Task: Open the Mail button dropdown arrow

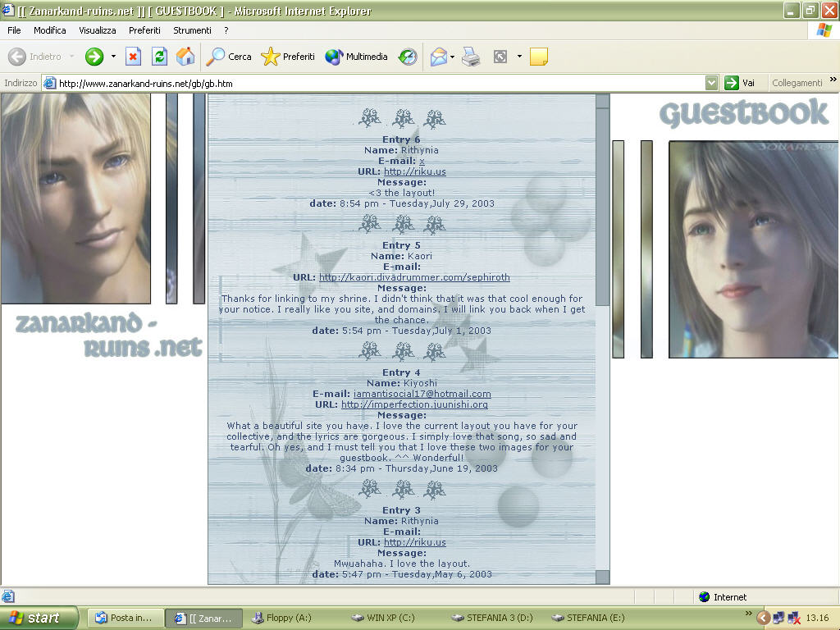Action: click(453, 57)
